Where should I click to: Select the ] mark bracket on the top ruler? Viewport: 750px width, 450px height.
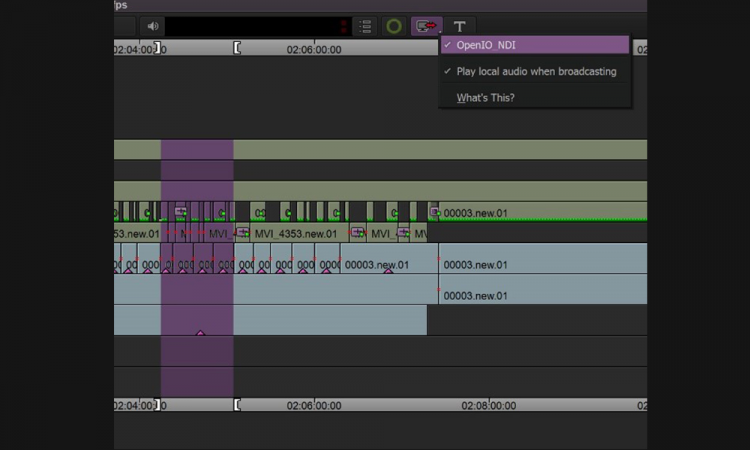(x=157, y=48)
